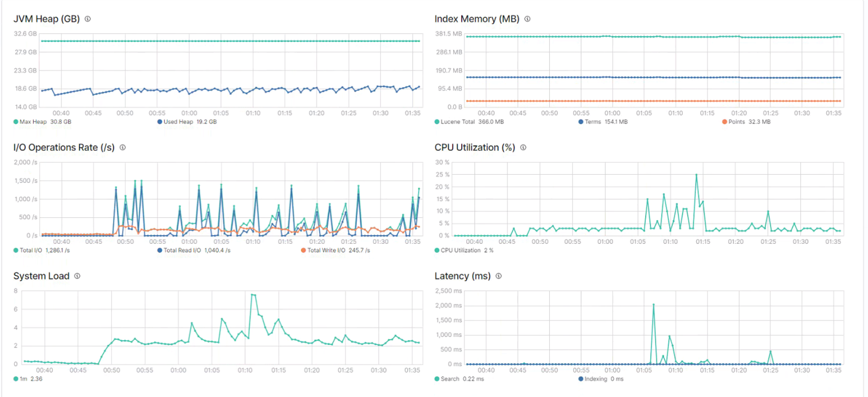Click the Search latency value 0.22 ms

473,379
